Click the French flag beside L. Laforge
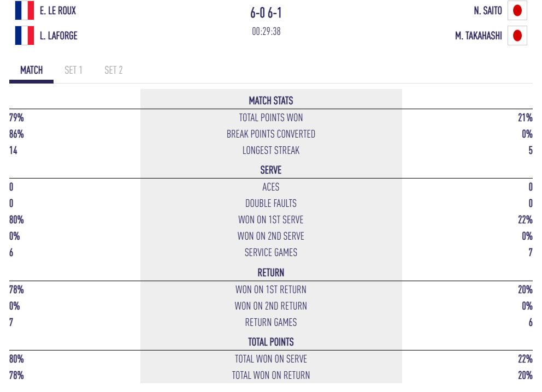 coord(25,35)
